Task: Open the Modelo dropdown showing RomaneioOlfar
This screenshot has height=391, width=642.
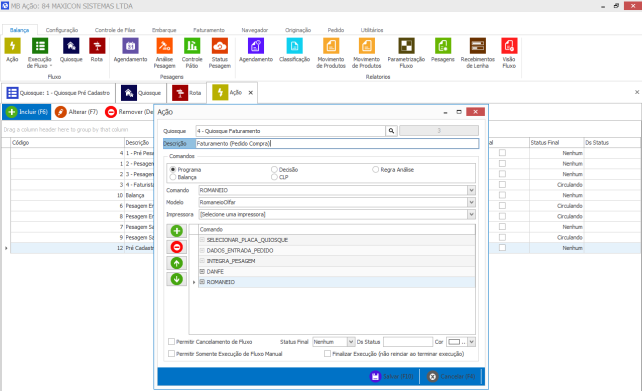Action: (471, 202)
